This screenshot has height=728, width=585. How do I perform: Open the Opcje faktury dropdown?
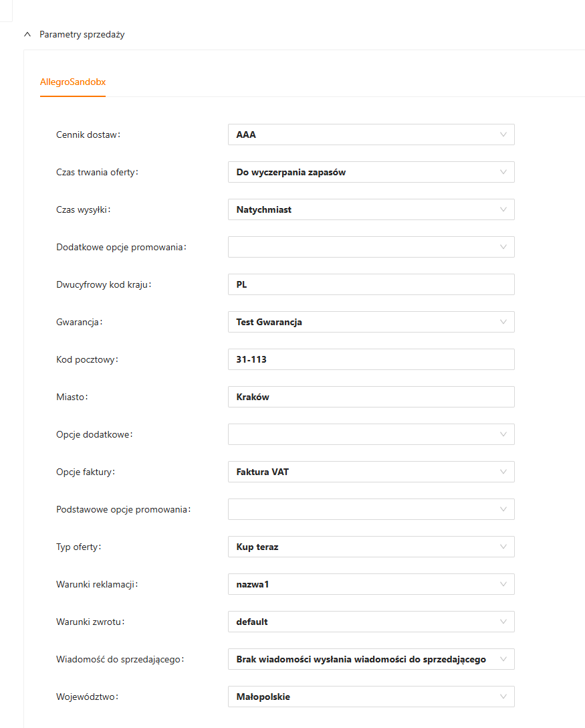point(371,472)
